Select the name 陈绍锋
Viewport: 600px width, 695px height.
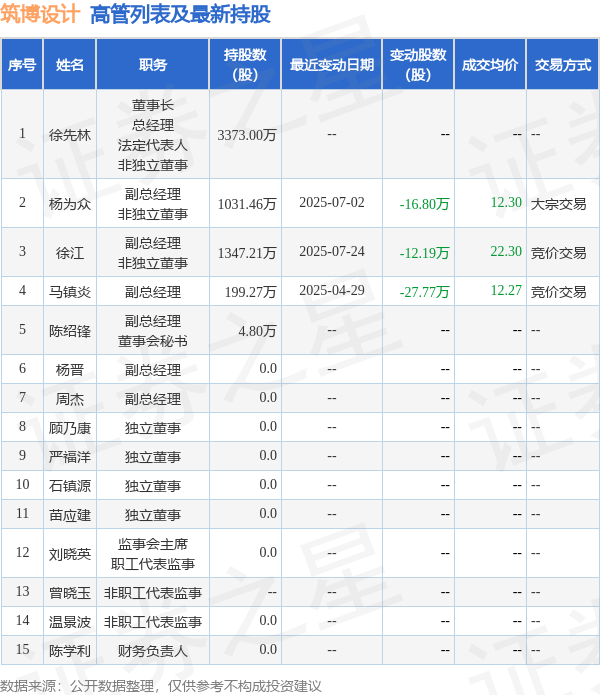70,331
